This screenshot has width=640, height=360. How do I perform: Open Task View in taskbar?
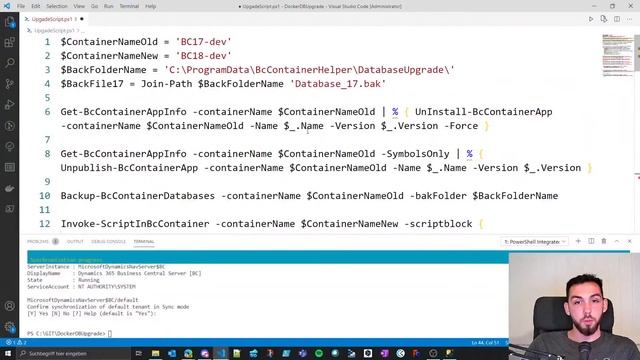pos(138,353)
